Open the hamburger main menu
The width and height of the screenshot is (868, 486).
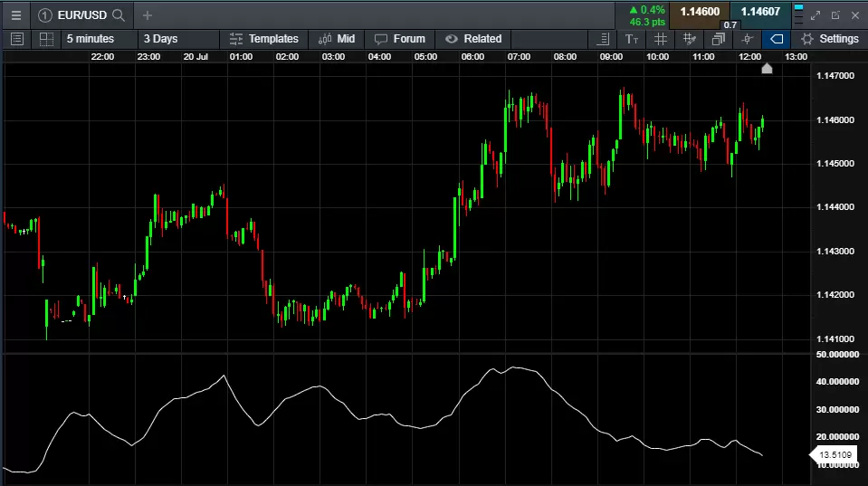click(x=15, y=15)
